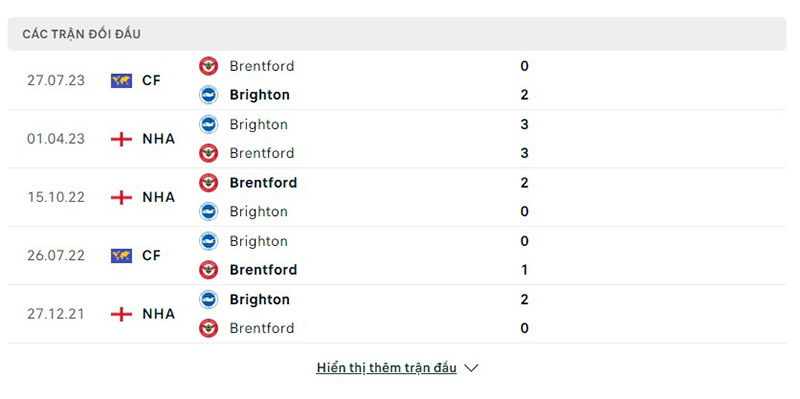Click Brentford crest in 27.07.23 match
The width and height of the screenshot is (800, 399).
[x=209, y=66]
